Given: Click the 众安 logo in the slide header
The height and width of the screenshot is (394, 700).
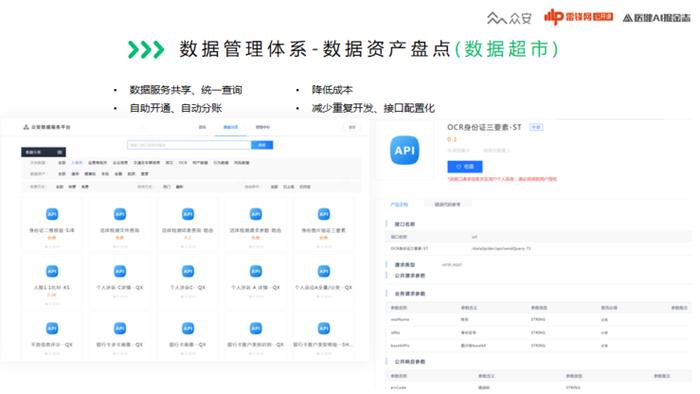Looking at the screenshot, I should [x=509, y=18].
